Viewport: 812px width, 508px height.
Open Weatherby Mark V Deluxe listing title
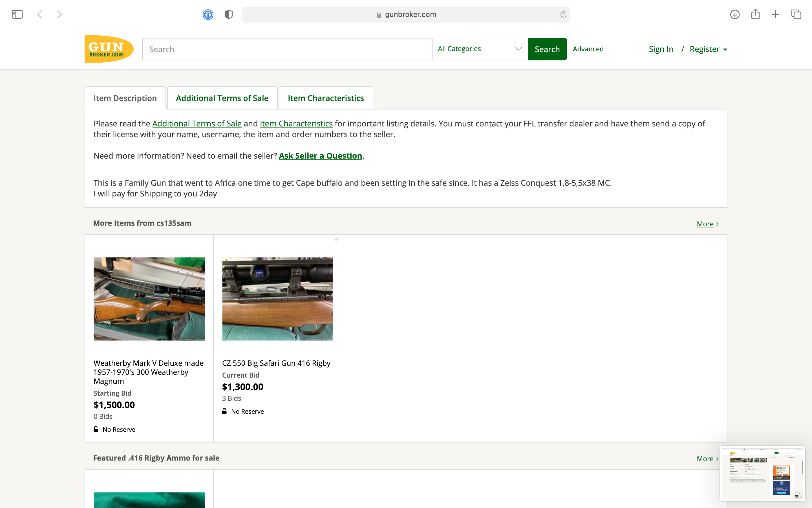point(149,372)
